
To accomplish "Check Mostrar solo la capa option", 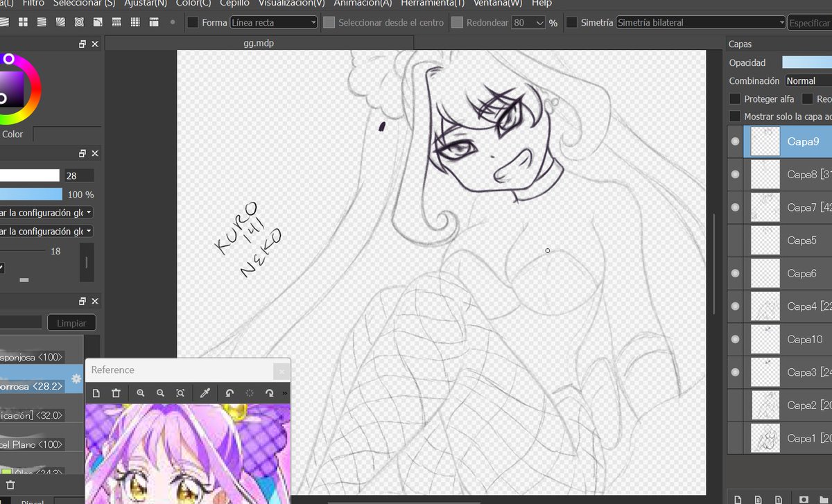I will click(735, 116).
